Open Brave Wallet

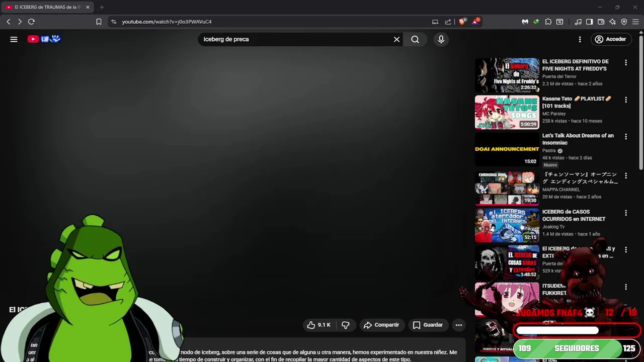601,22
